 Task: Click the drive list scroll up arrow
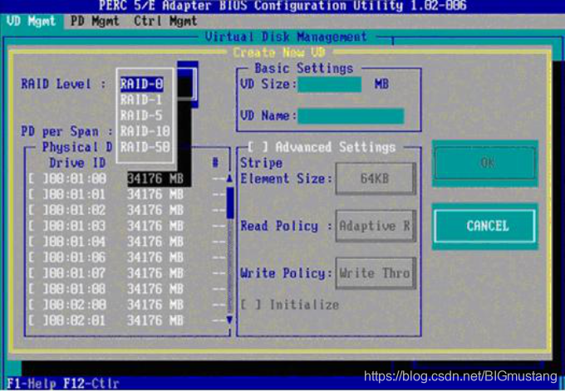(x=229, y=179)
